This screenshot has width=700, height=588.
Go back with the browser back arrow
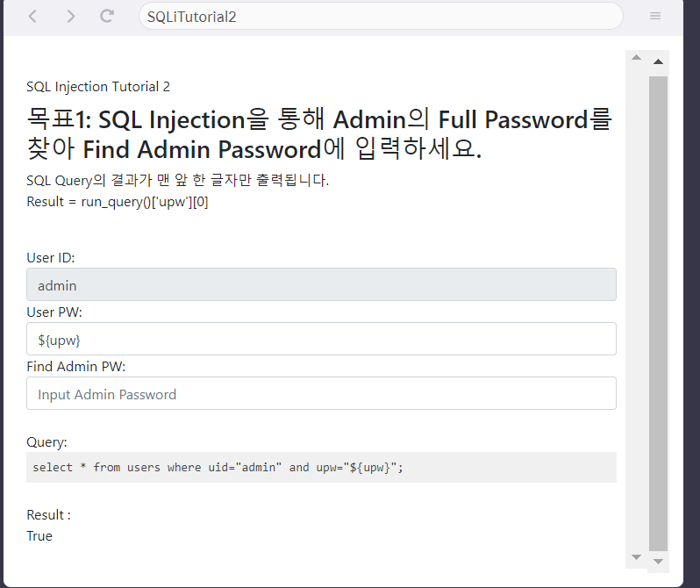coord(32,17)
